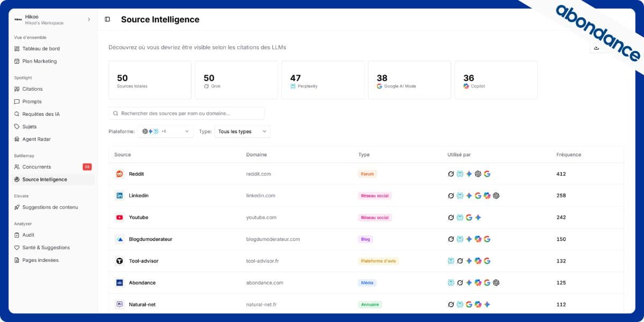The image size is (644, 322).
Task: Select the Perplexity stat card
Action: click(x=323, y=80)
